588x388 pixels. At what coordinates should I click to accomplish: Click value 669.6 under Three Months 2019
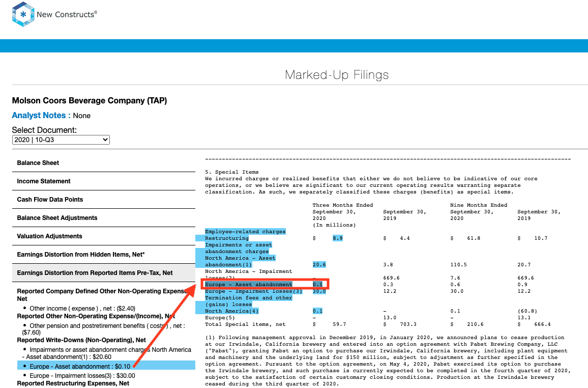tap(392, 278)
